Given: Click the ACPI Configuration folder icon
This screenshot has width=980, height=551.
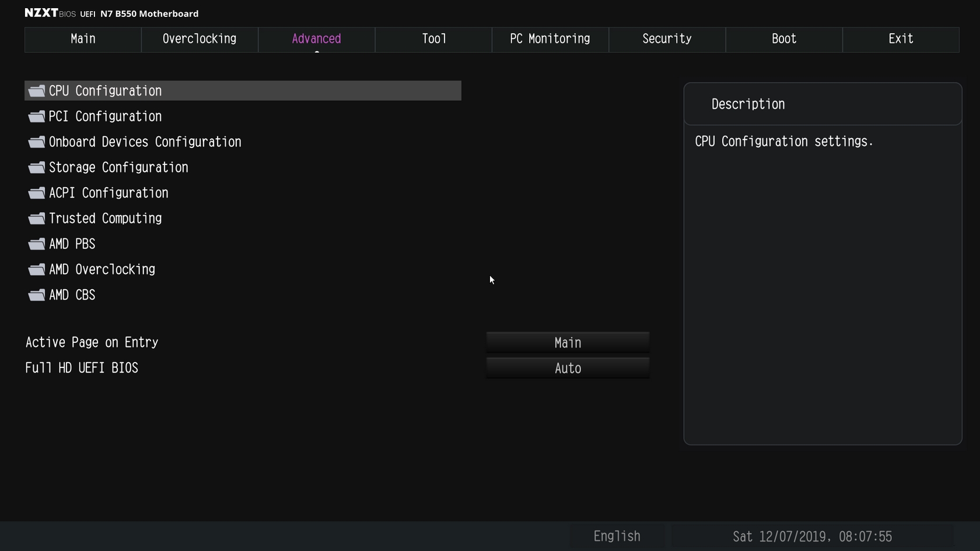Looking at the screenshot, I should 37,193.
